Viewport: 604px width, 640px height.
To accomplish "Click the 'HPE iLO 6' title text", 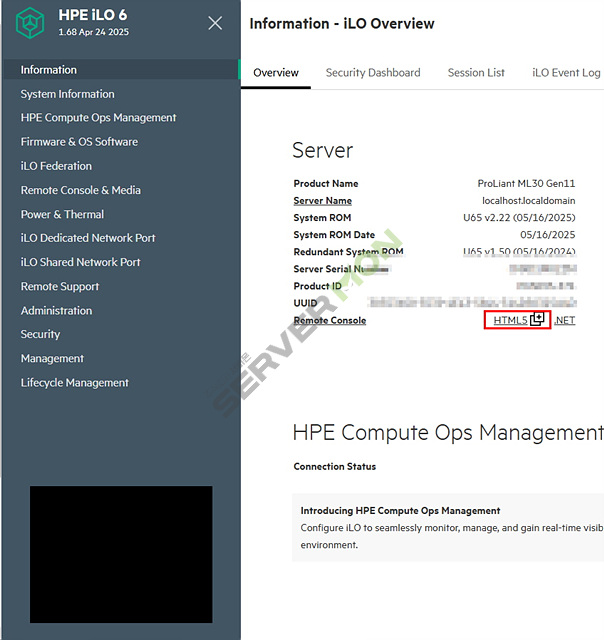I will pyautogui.click(x=93, y=15).
